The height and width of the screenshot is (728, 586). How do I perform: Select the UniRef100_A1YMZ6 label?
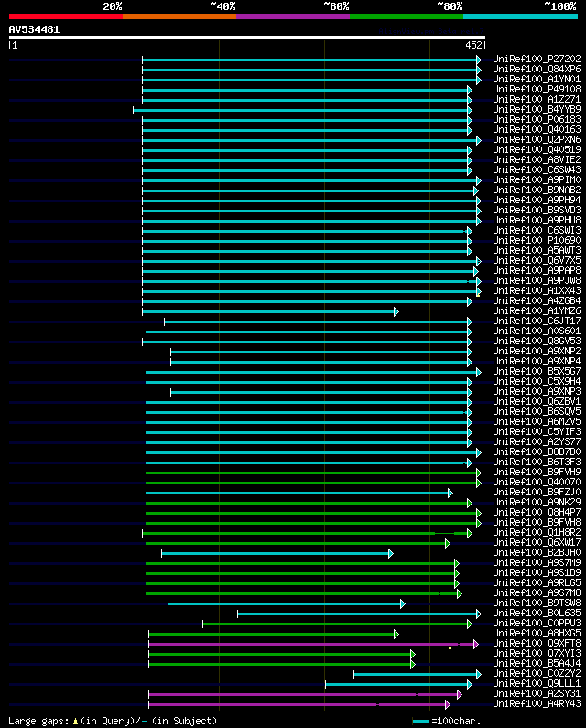click(537, 311)
